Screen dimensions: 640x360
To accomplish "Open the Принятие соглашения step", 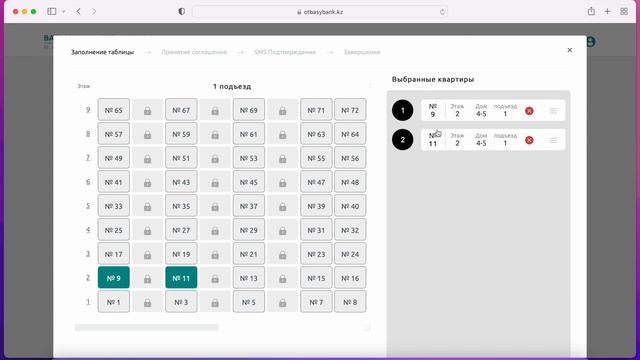I will [194, 52].
